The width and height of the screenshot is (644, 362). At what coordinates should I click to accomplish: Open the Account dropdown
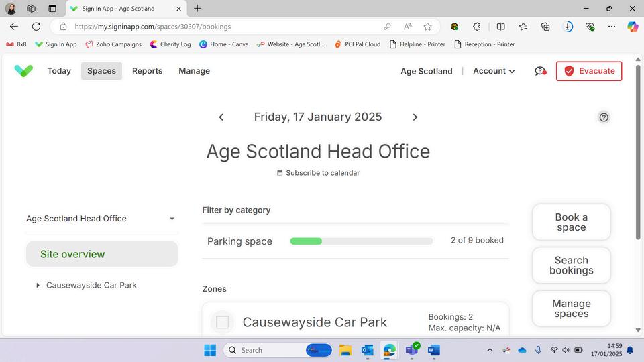[x=494, y=71]
